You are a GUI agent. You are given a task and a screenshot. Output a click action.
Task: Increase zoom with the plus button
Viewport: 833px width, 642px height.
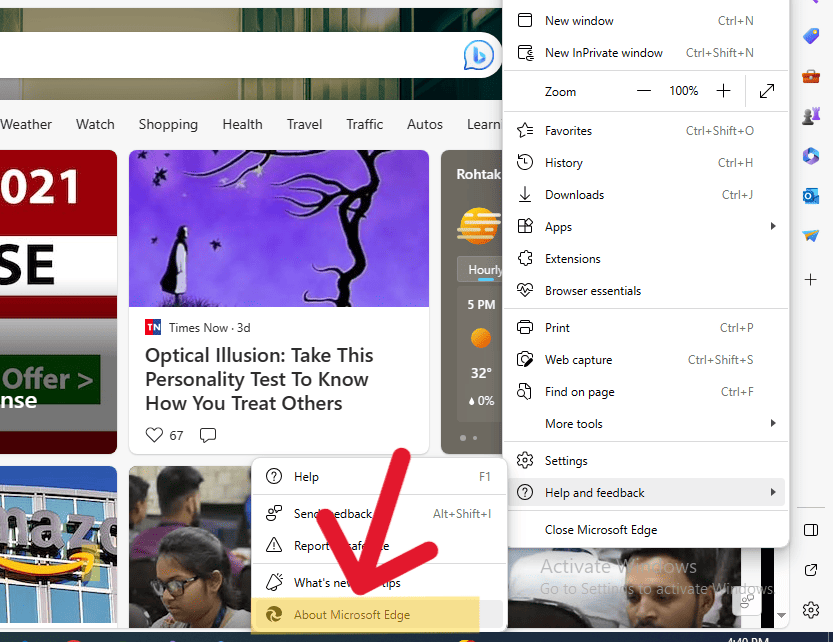(723, 91)
